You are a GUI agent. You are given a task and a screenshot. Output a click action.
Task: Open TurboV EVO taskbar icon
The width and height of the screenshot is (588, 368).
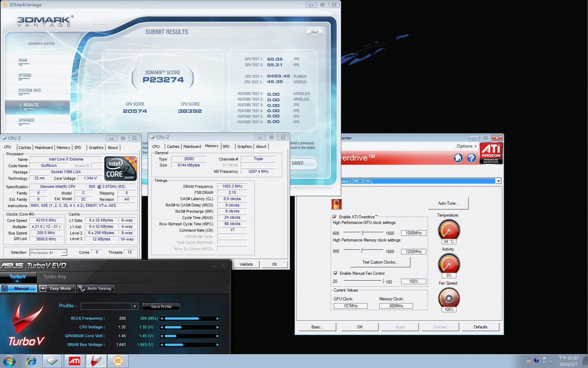(x=96, y=361)
